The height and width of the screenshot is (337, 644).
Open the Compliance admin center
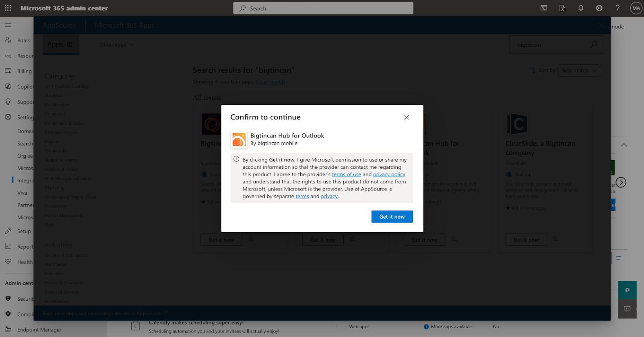(x=8, y=314)
